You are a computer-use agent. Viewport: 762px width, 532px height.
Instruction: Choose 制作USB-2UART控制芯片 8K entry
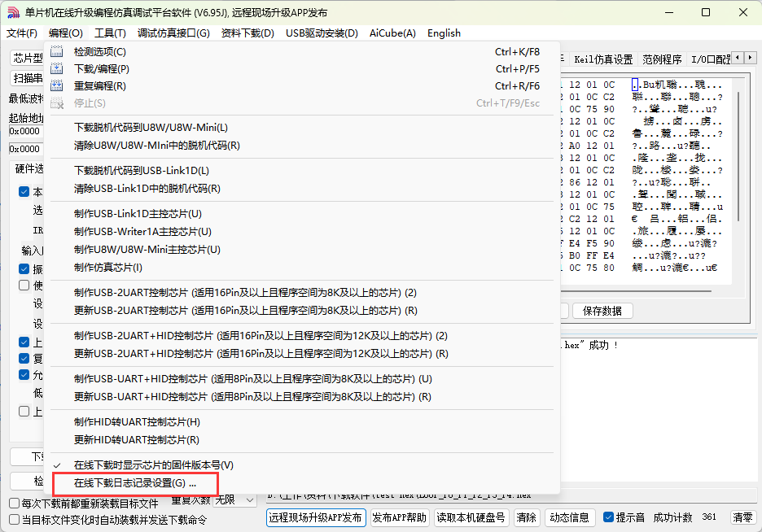[x=302, y=293]
